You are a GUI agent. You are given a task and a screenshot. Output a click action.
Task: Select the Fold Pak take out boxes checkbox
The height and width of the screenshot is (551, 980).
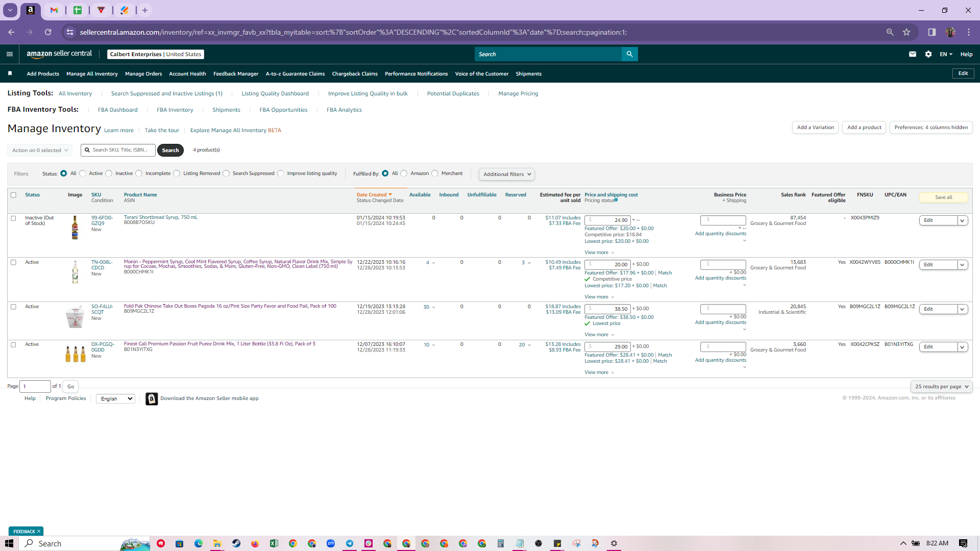tap(14, 307)
